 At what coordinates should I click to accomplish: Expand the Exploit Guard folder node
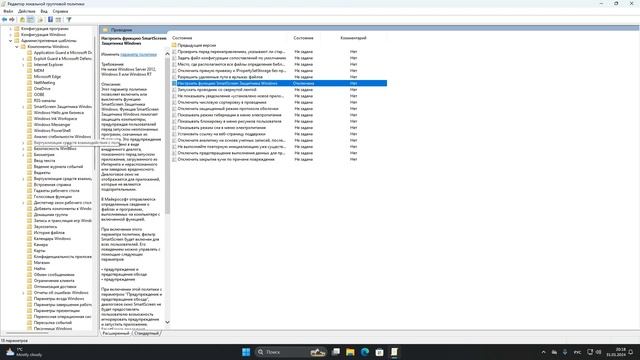tap(23, 59)
